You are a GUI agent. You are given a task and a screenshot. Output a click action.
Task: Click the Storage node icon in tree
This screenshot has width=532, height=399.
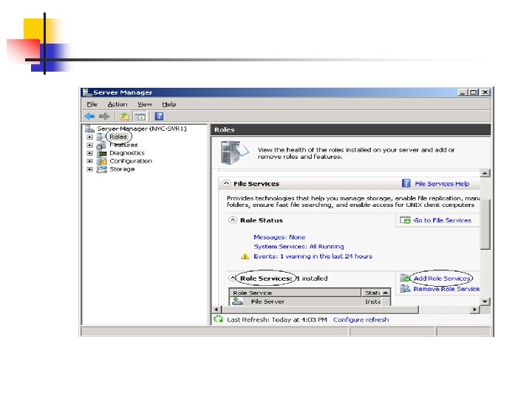click(x=101, y=169)
